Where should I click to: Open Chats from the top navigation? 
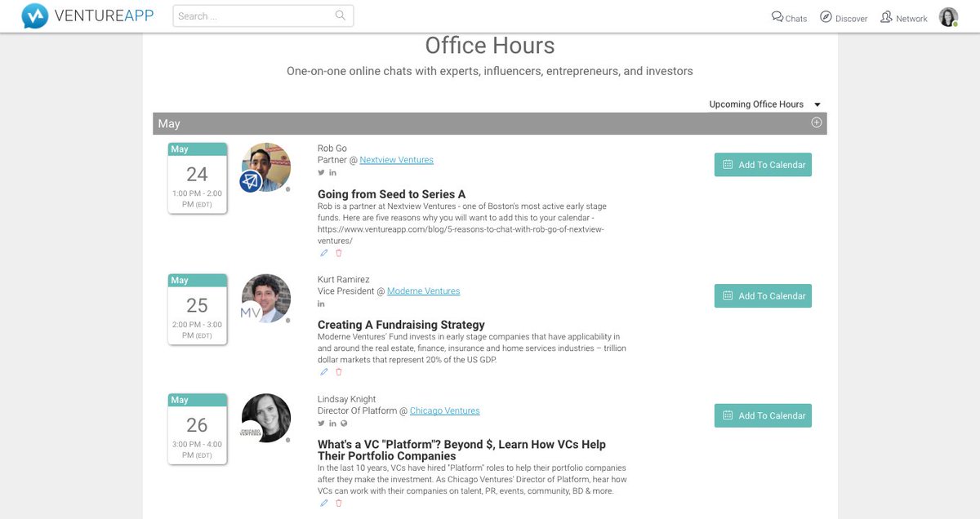(x=789, y=17)
